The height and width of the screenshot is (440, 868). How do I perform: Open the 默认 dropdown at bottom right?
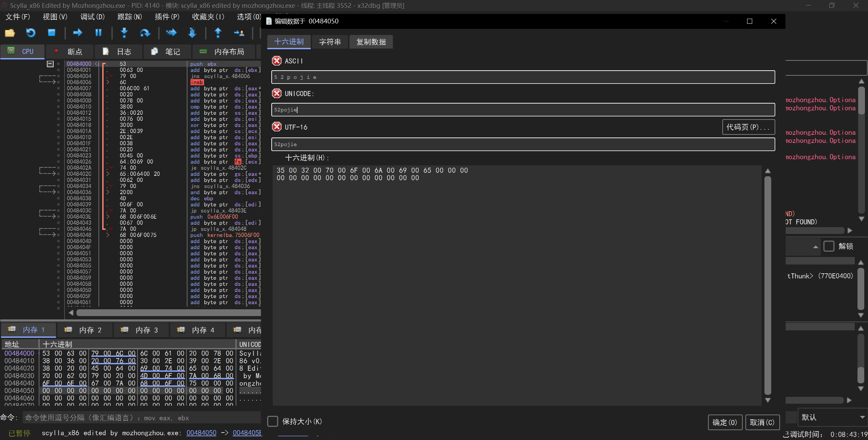click(x=832, y=417)
